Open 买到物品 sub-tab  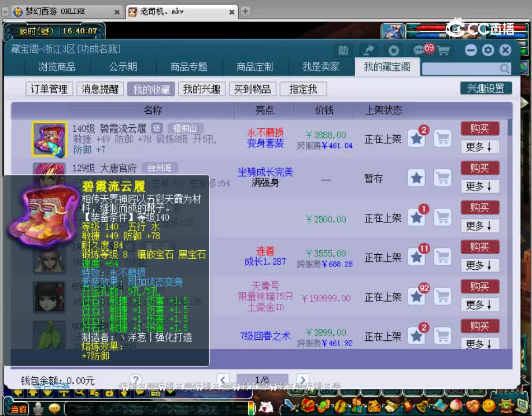[253, 89]
